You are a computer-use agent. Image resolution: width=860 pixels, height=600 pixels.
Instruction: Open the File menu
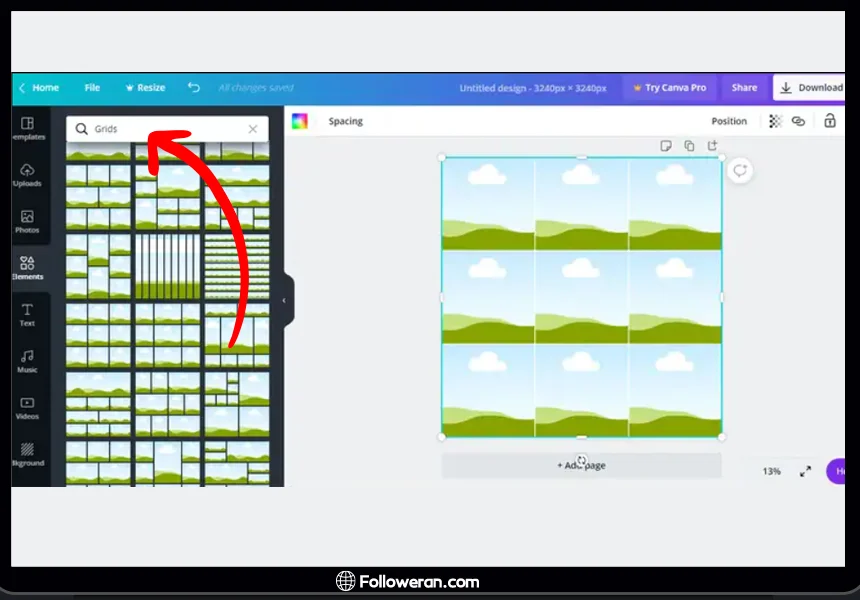point(92,88)
